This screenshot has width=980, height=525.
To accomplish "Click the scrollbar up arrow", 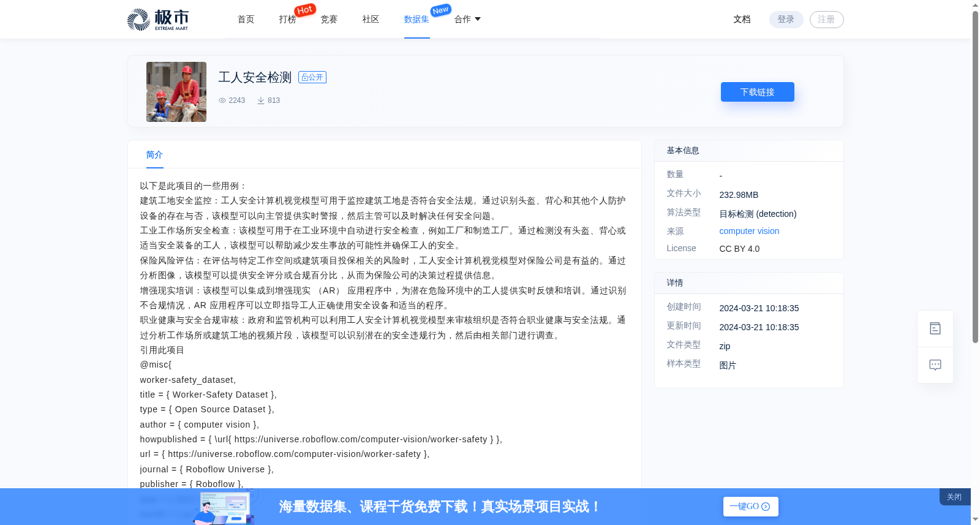I will [975, 5].
